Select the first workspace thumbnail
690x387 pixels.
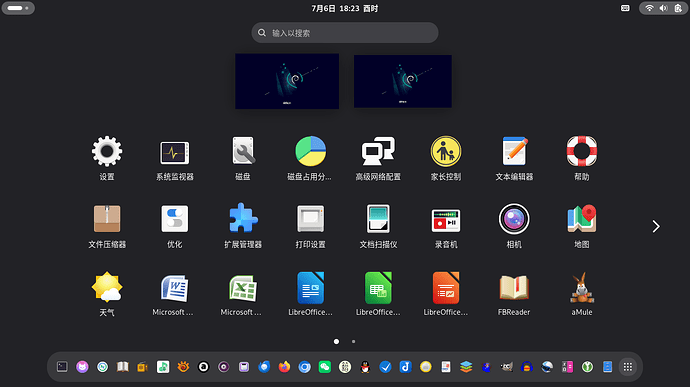point(287,81)
